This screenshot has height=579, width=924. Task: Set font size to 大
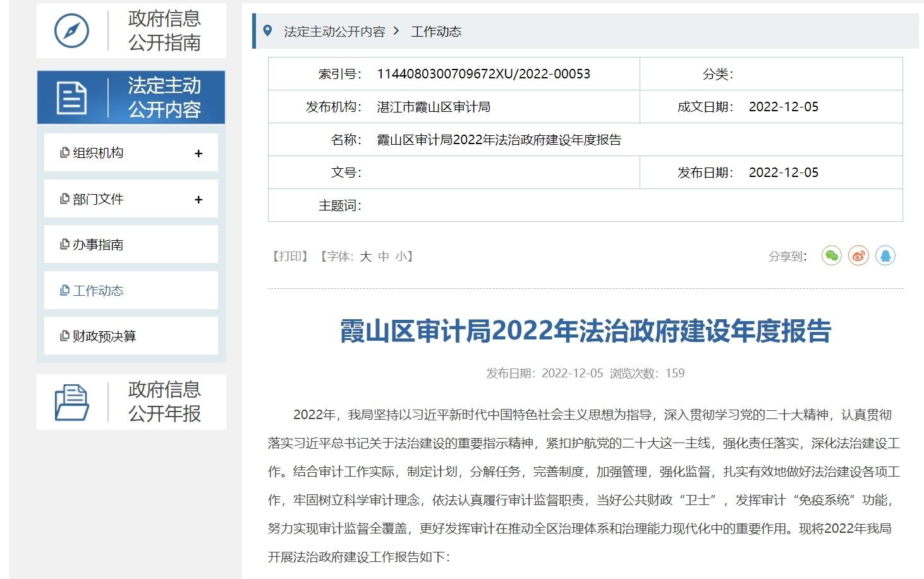click(365, 256)
